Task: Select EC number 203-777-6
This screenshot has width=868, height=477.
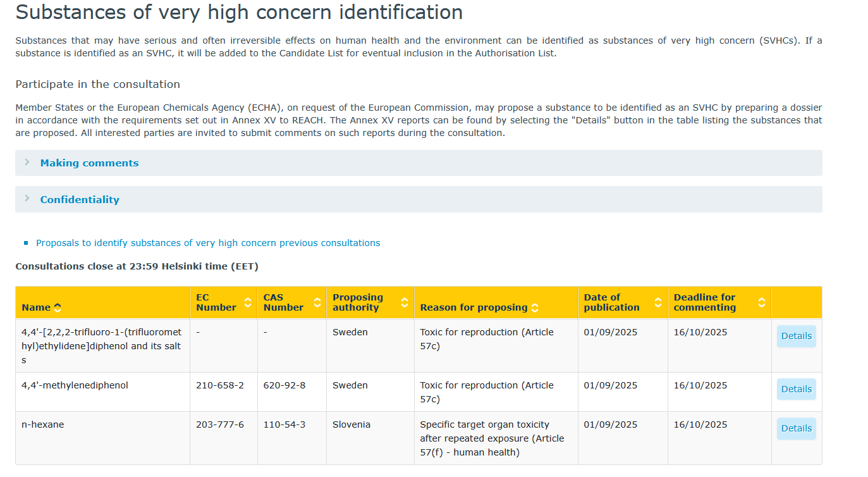Action: pos(220,424)
